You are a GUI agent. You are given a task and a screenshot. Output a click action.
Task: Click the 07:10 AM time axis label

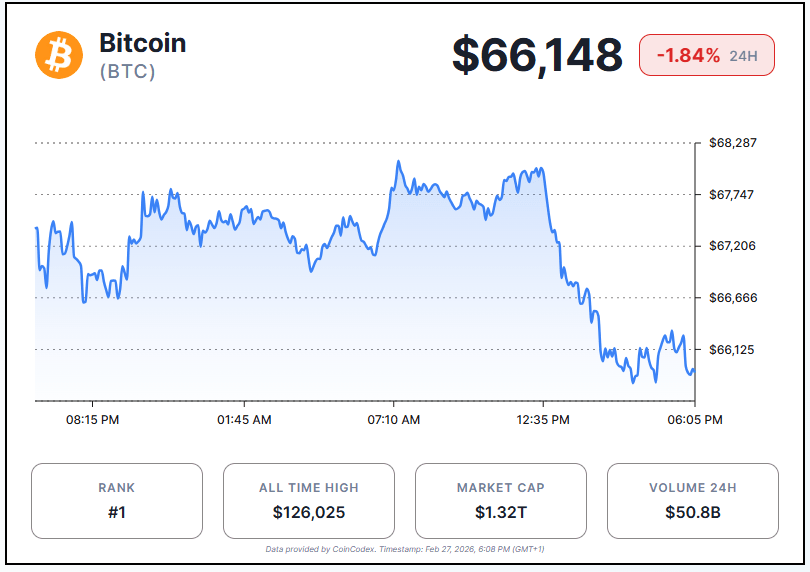[x=394, y=420]
